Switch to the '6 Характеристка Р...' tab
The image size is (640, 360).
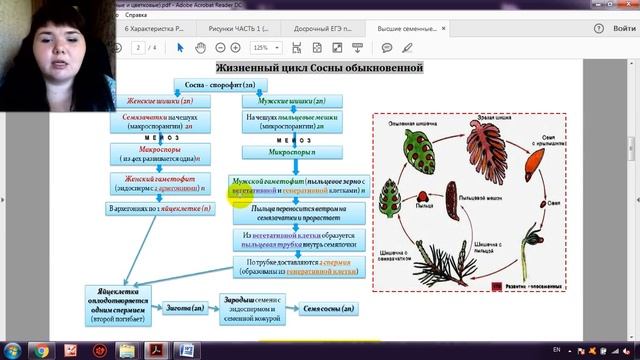[154, 29]
